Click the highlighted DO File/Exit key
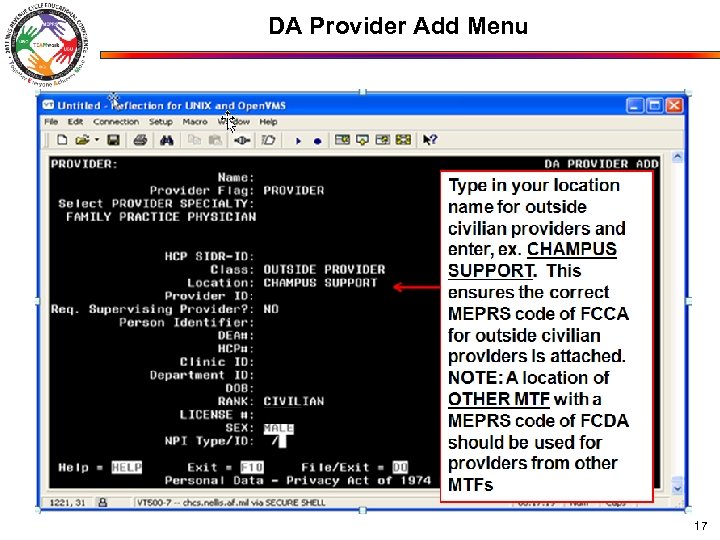720x540 pixels. coord(400,467)
